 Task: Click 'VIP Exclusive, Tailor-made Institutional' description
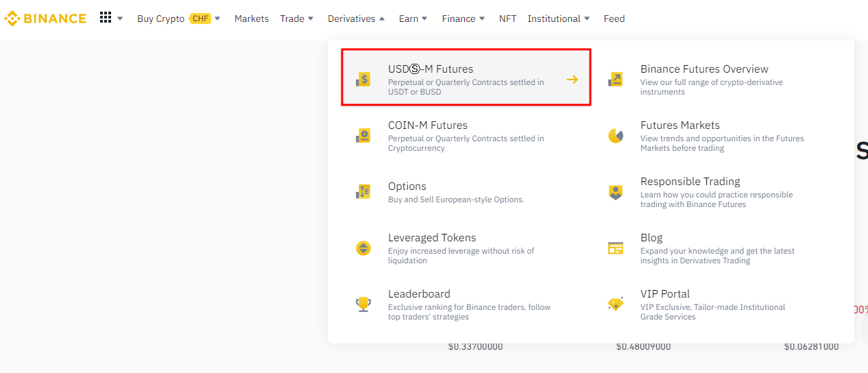point(712,307)
